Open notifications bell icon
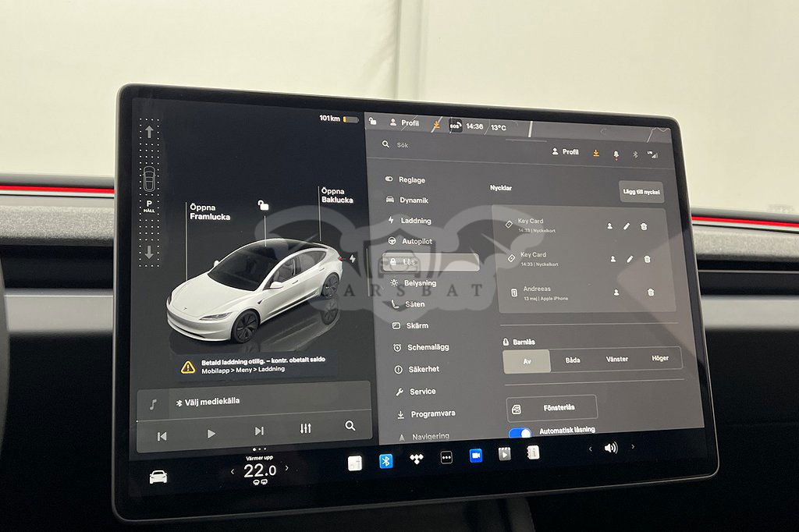799x532 pixels. click(616, 154)
